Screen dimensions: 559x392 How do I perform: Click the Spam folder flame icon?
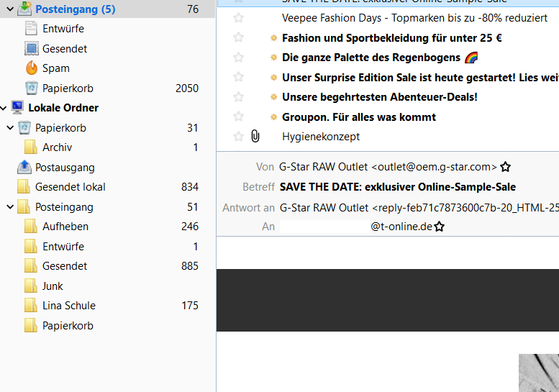[x=31, y=68]
